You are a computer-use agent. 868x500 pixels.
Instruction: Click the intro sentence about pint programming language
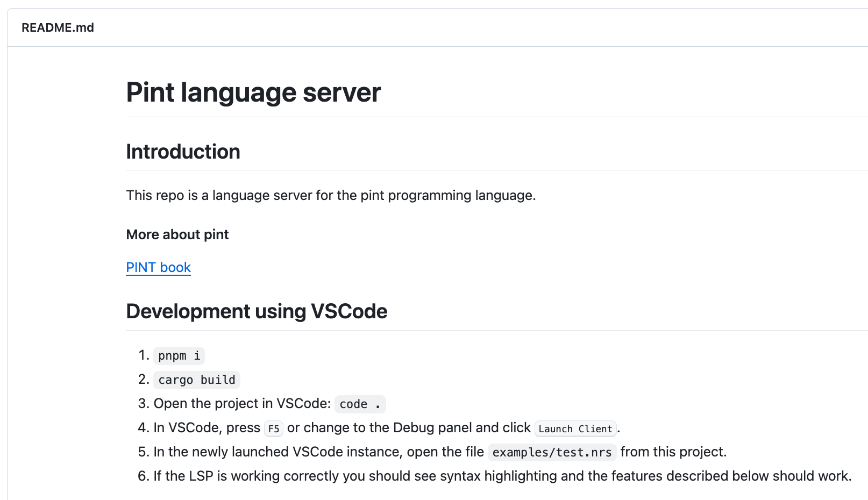pos(331,195)
